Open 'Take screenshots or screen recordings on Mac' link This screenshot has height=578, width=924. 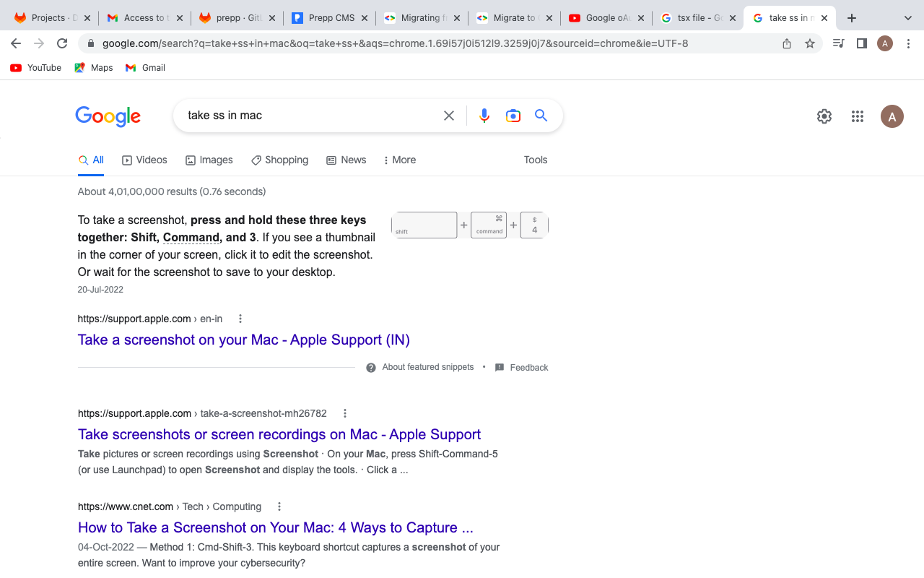(x=279, y=434)
